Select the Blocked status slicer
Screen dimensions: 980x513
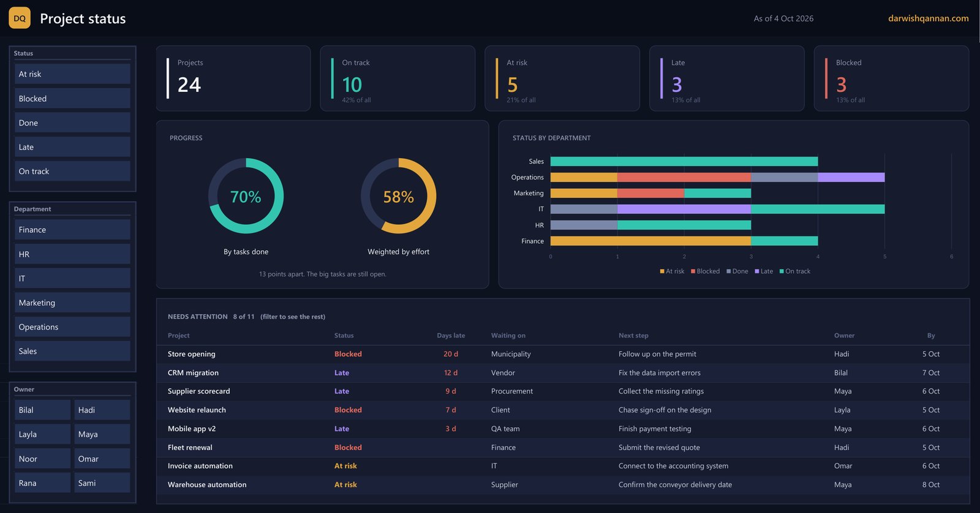pos(73,99)
